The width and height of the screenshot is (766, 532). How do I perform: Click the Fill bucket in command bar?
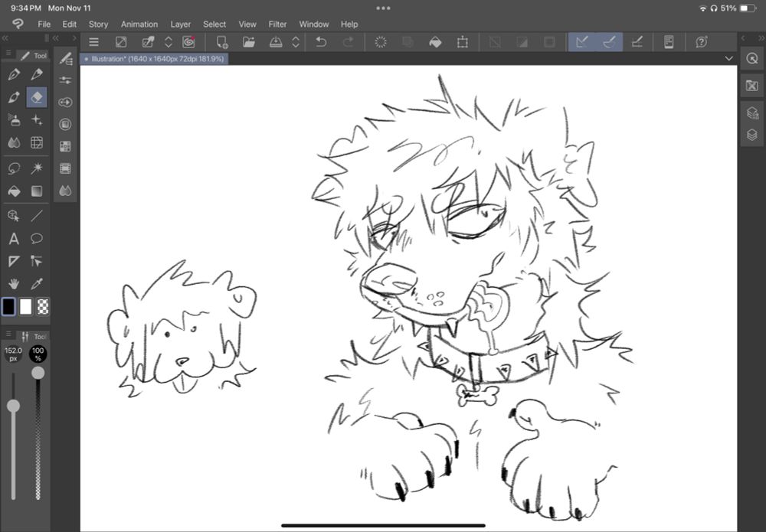[435, 42]
